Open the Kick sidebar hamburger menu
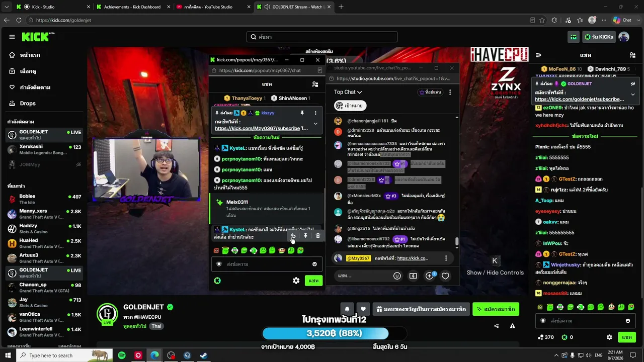Image resolution: width=644 pixels, height=362 pixels. tap(12, 37)
